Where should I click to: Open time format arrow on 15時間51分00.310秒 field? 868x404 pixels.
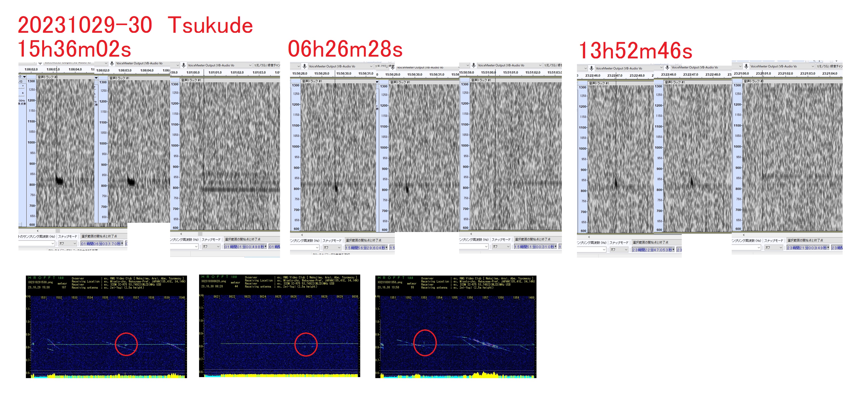point(556,247)
